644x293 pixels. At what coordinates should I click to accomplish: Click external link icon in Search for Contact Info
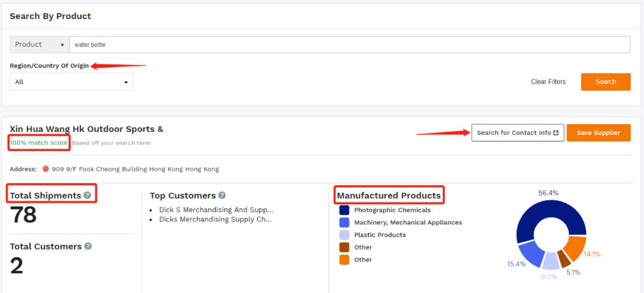(556, 132)
